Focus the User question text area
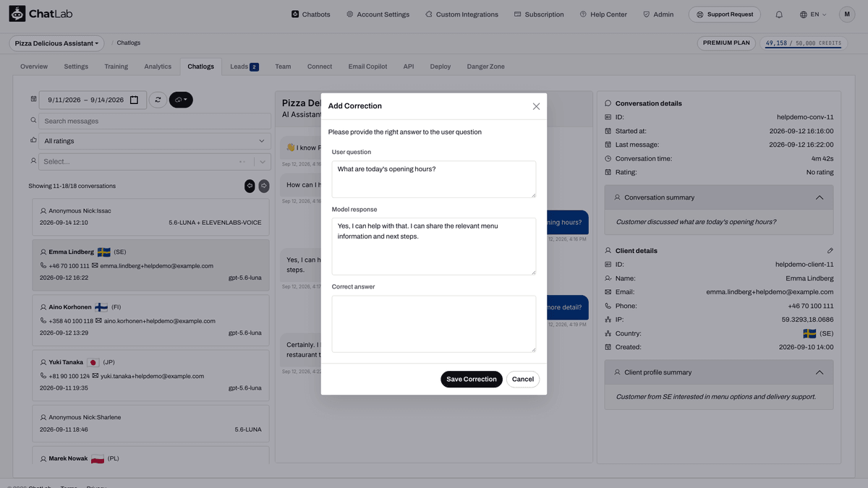The height and width of the screenshot is (488, 868). point(434,179)
